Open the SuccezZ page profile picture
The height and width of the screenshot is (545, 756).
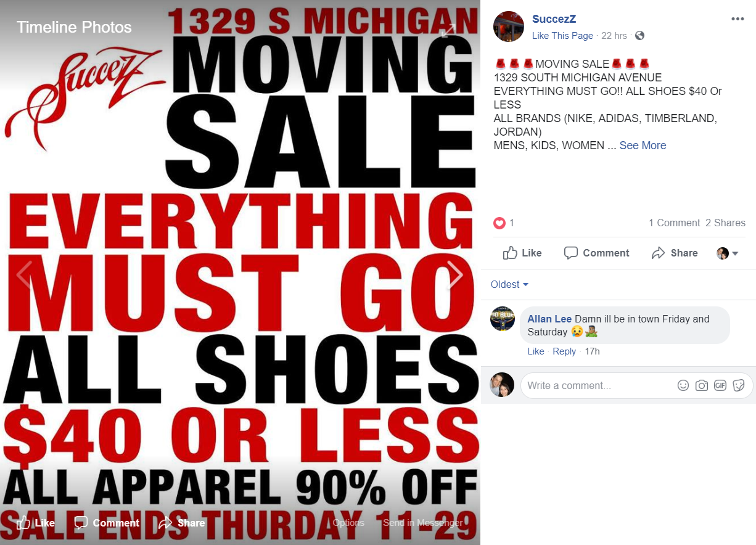click(x=509, y=27)
